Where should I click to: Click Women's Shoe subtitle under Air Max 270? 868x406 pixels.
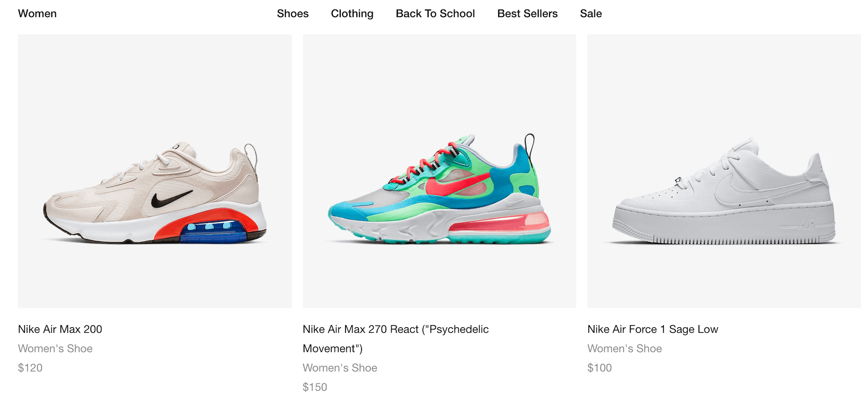340,368
